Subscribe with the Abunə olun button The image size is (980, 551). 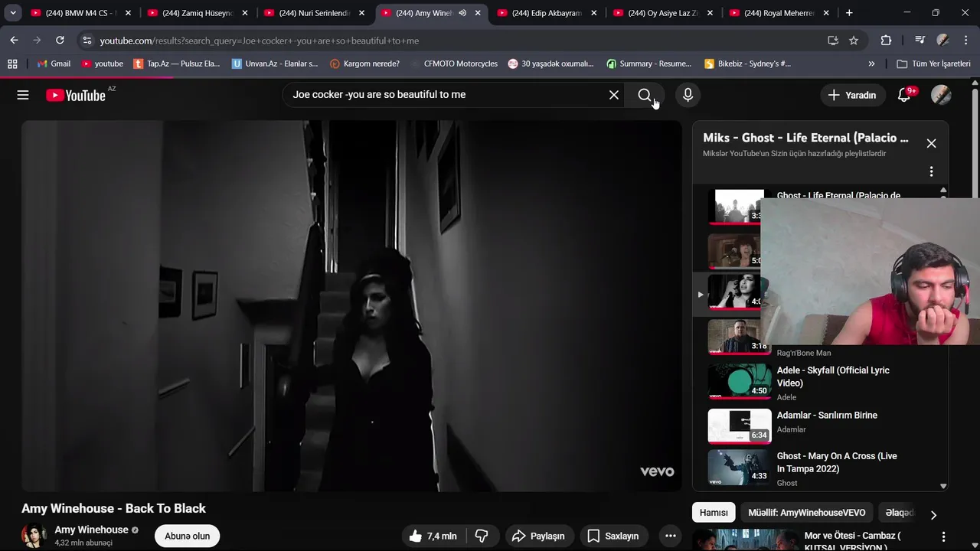[x=187, y=536]
